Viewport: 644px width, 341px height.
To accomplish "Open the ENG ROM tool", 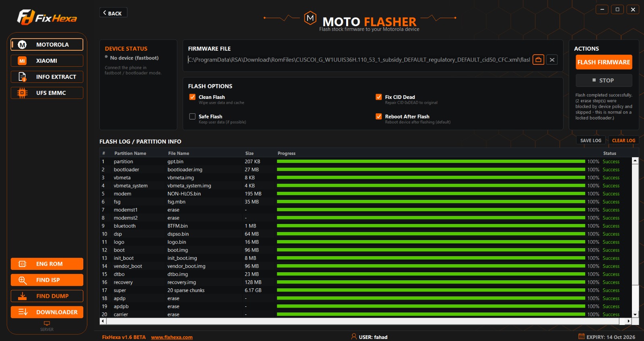I will 47,264.
